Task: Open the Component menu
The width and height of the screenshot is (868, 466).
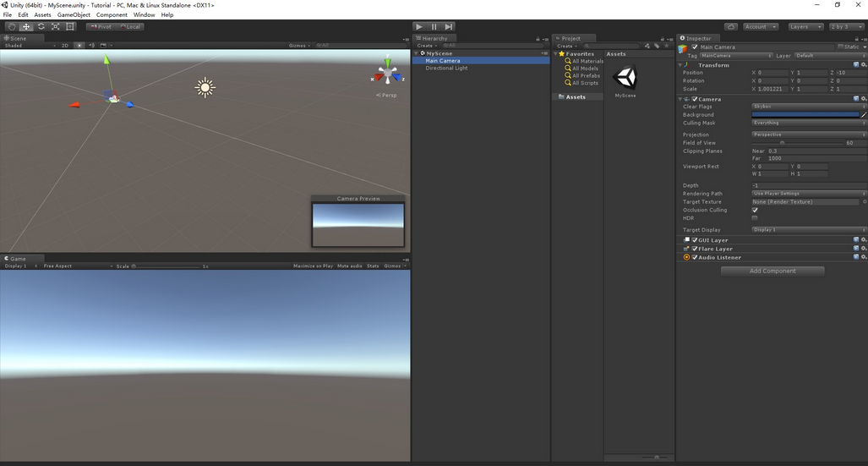Action: [x=112, y=15]
